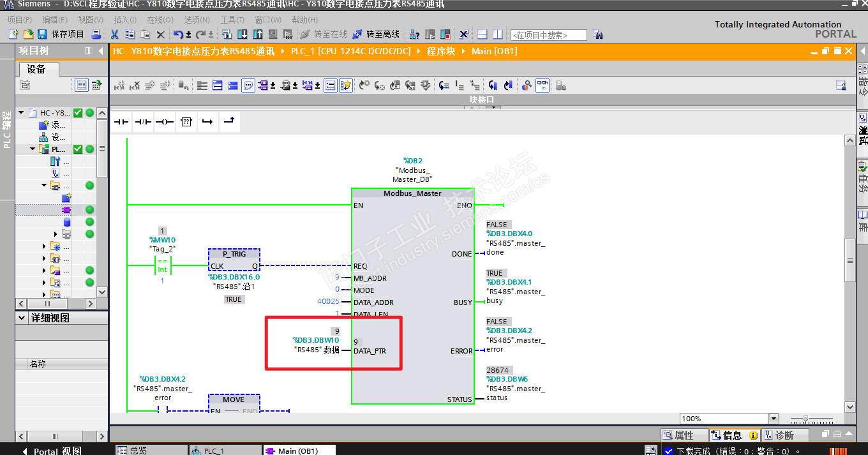Click the download to device icon
Image resolution: width=868 pixels, height=455 pixels.
point(243,34)
